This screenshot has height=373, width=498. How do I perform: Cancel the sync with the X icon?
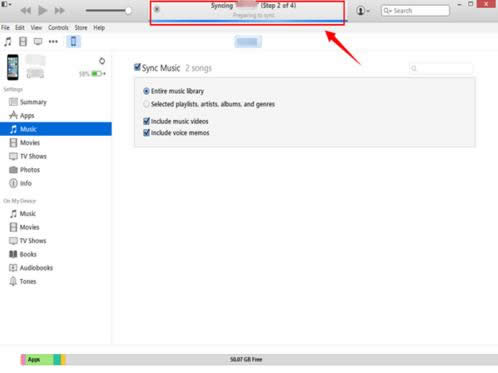point(157,9)
